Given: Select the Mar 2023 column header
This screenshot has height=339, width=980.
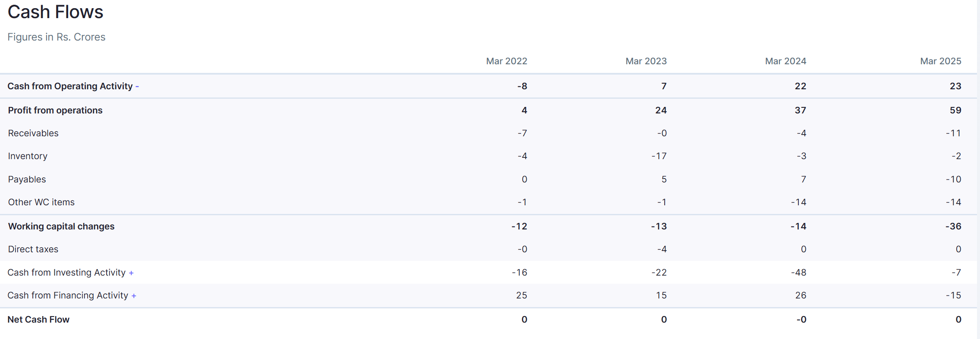Looking at the screenshot, I should pos(646,61).
